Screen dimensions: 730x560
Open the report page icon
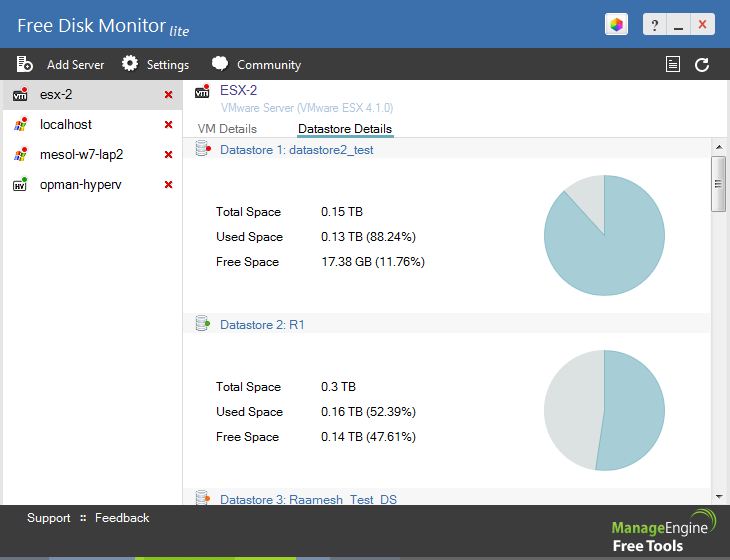pyautogui.click(x=673, y=64)
